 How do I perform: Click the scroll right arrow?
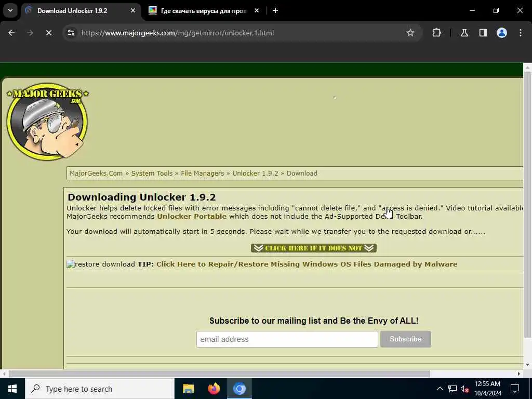[x=519, y=374]
